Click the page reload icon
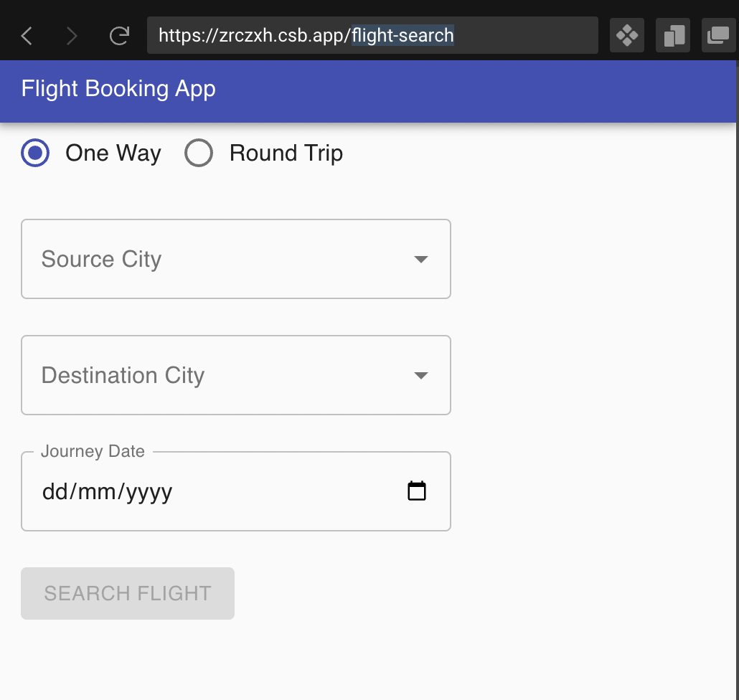 [x=120, y=34]
